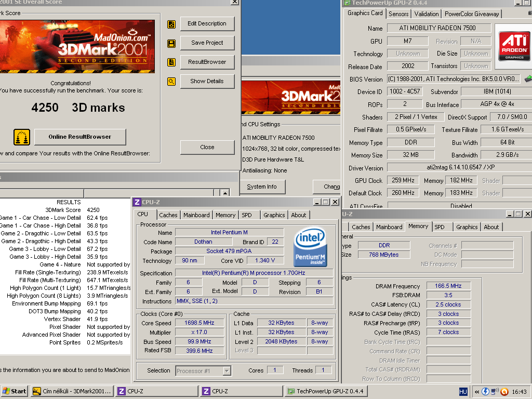Click the network computers tray icon

point(495,392)
